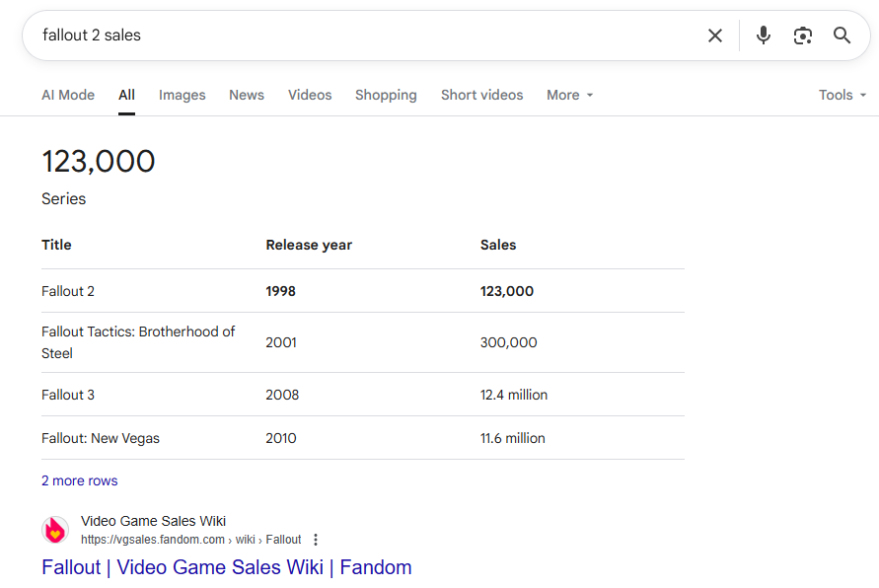This screenshot has height=588, width=879.
Task: Open the Tools dropdown
Action: (842, 95)
